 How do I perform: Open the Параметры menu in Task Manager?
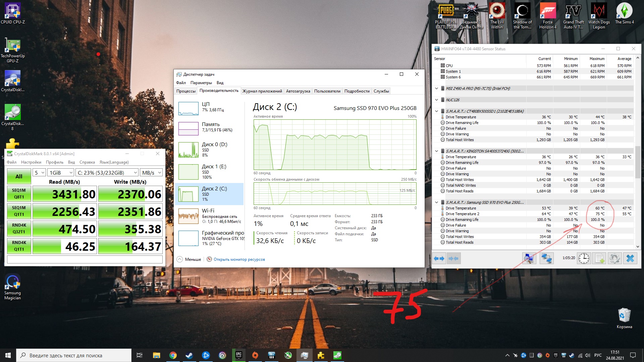click(x=201, y=83)
